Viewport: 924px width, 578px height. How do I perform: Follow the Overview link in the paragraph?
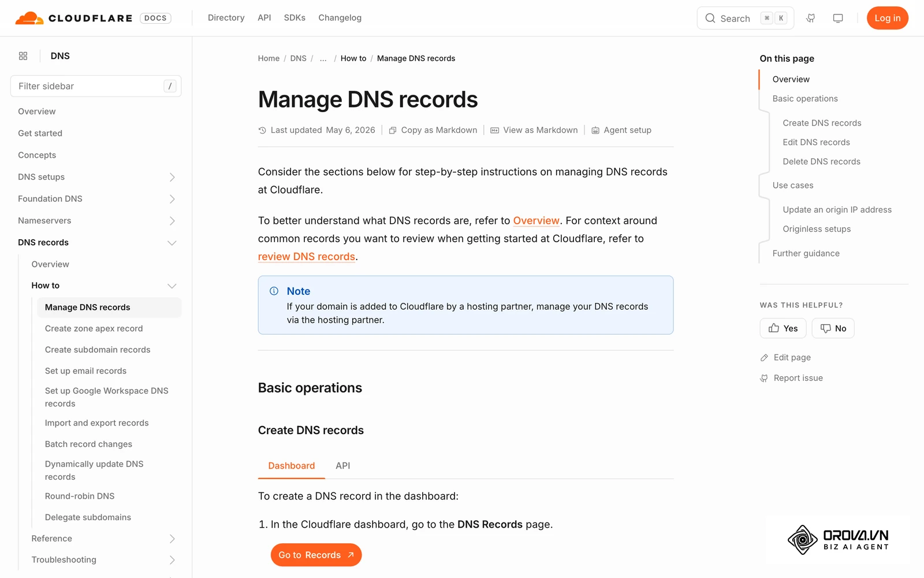[536, 221]
